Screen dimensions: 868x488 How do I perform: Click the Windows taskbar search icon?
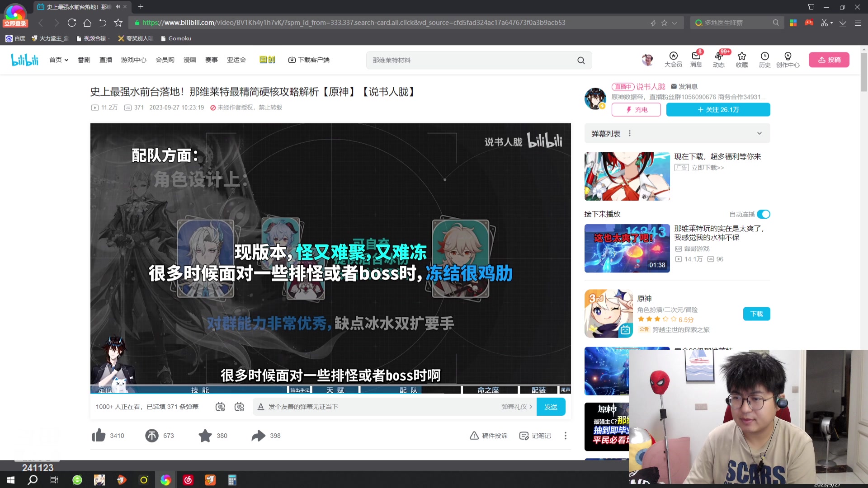pos(33,480)
